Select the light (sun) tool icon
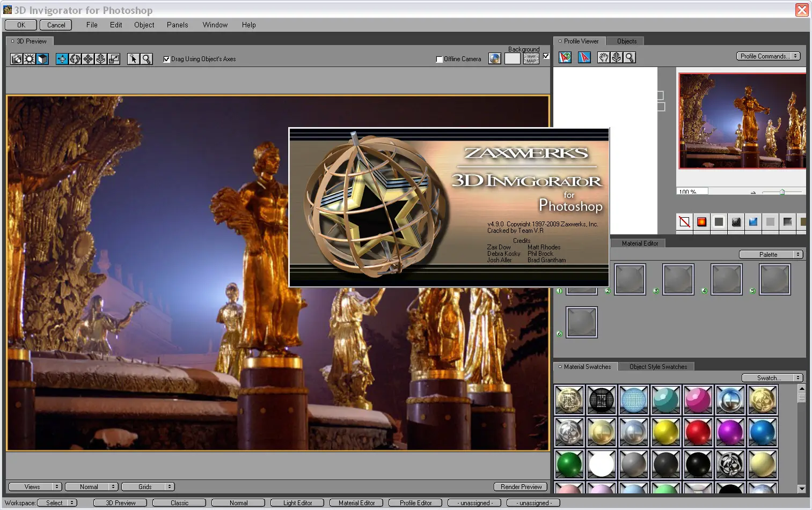Screen dimensions: 812x510 coord(30,59)
